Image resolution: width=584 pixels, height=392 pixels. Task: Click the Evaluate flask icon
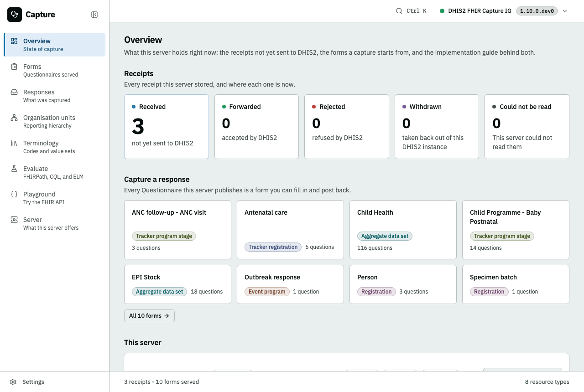point(14,169)
